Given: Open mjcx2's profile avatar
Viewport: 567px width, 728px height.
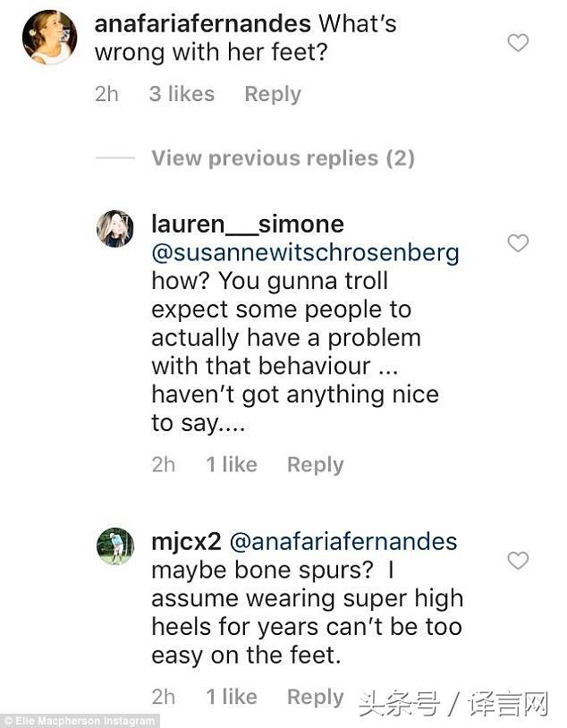Looking at the screenshot, I should (115, 546).
